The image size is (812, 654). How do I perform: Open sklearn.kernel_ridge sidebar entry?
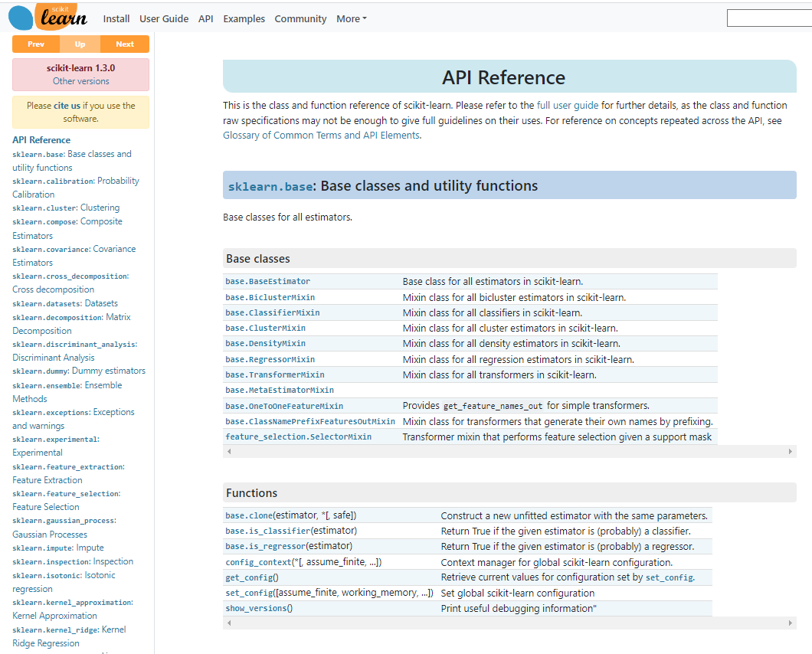(x=69, y=636)
